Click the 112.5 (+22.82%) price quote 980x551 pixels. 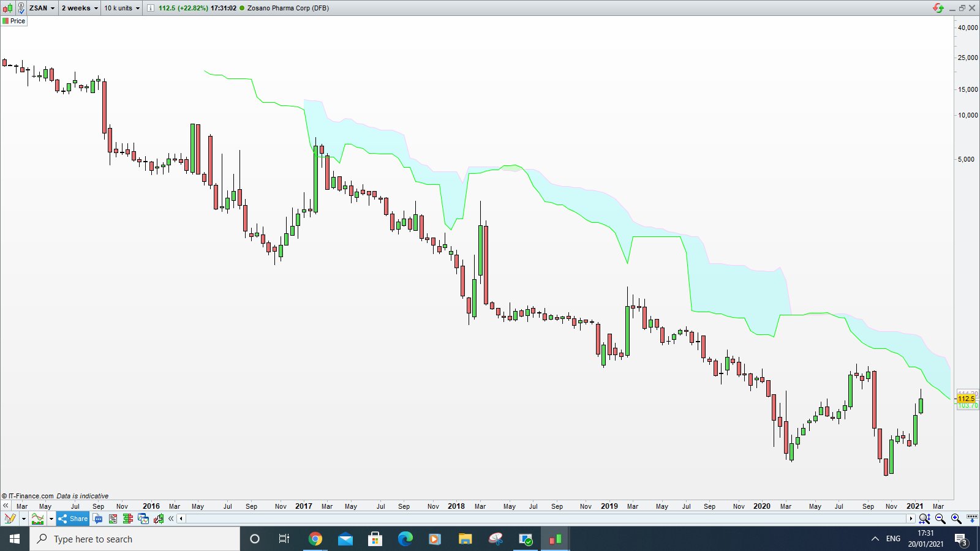pos(184,8)
